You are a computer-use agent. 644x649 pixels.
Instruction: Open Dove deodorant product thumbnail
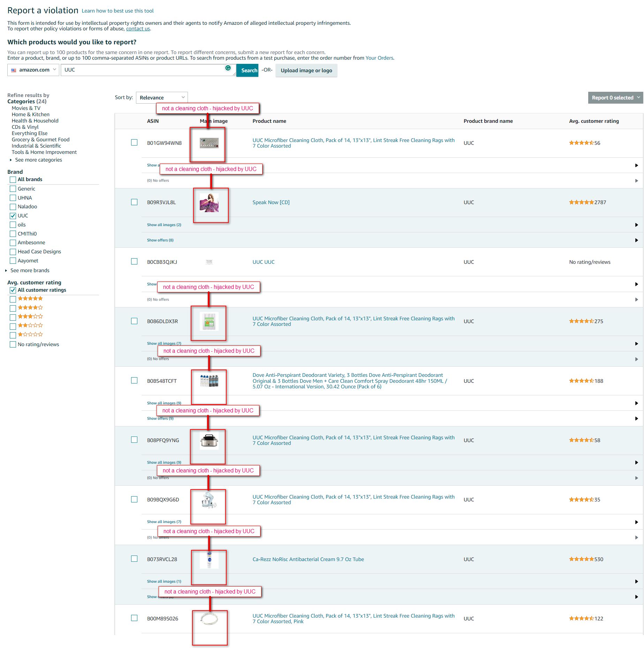click(x=209, y=381)
